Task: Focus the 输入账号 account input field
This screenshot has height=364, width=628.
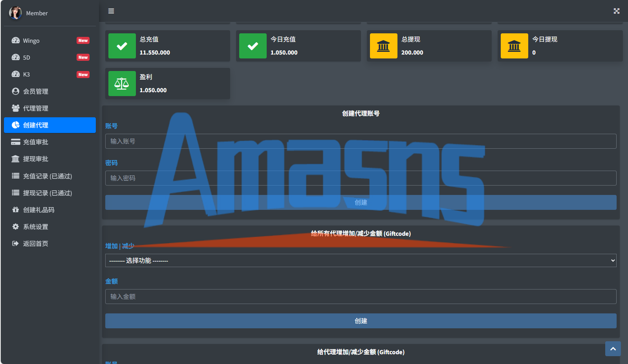Action: 361,141
